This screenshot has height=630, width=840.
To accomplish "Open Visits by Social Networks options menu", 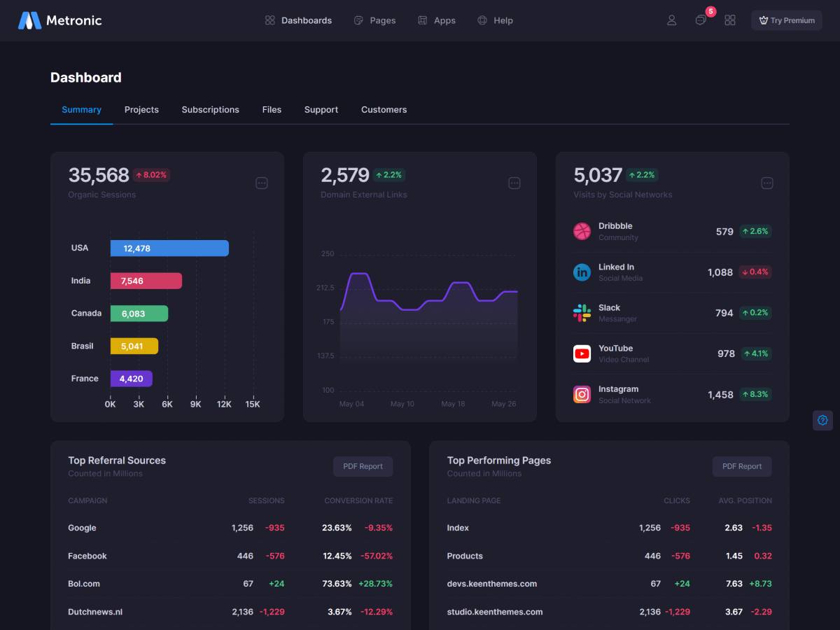I will pos(767,183).
